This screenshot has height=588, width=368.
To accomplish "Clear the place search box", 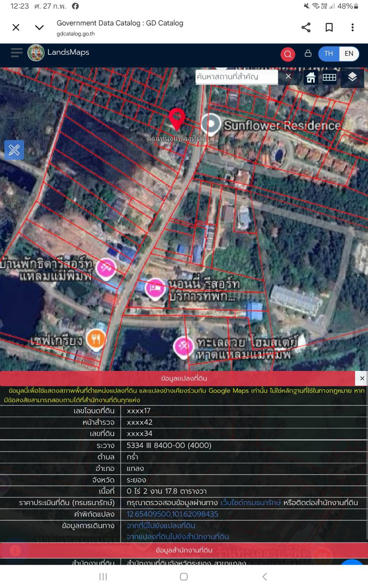I will [288, 77].
